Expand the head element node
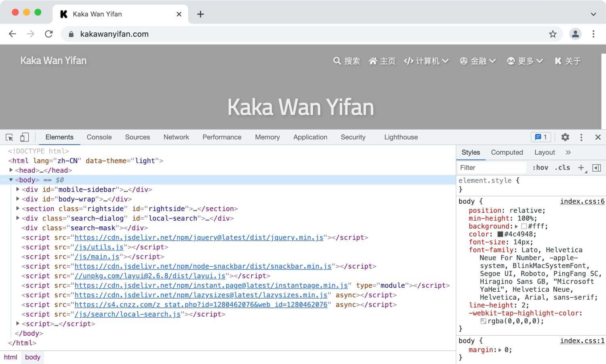Screen dimensions: 606x364 point(11,170)
